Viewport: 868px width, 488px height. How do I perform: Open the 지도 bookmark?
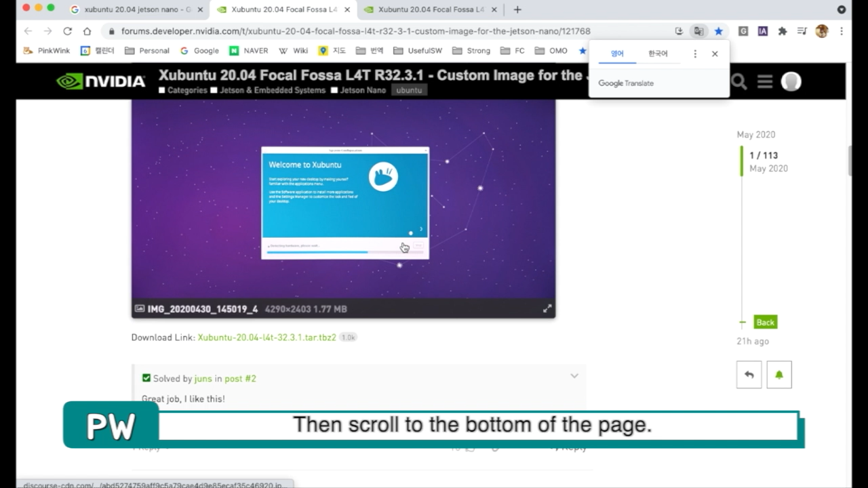(x=332, y=51)
